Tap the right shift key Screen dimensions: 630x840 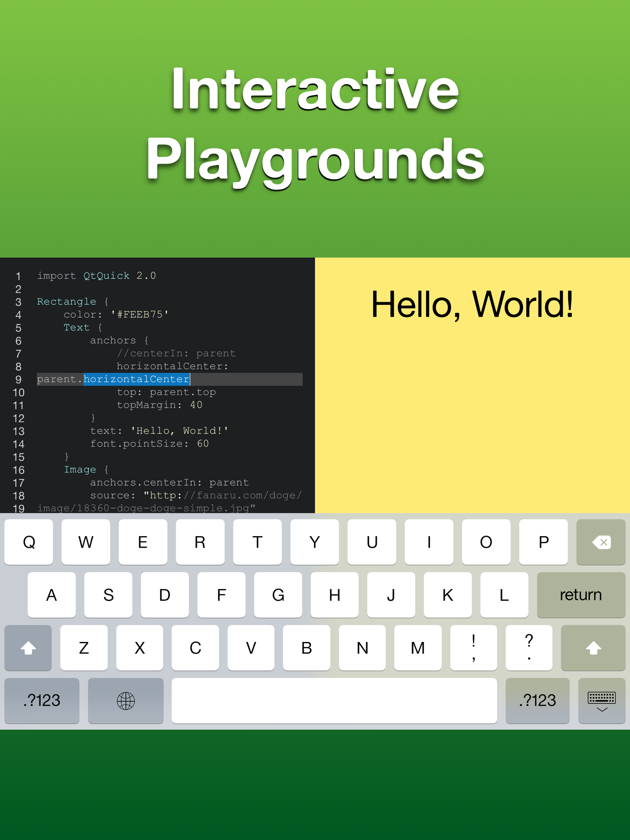[593, 648]
